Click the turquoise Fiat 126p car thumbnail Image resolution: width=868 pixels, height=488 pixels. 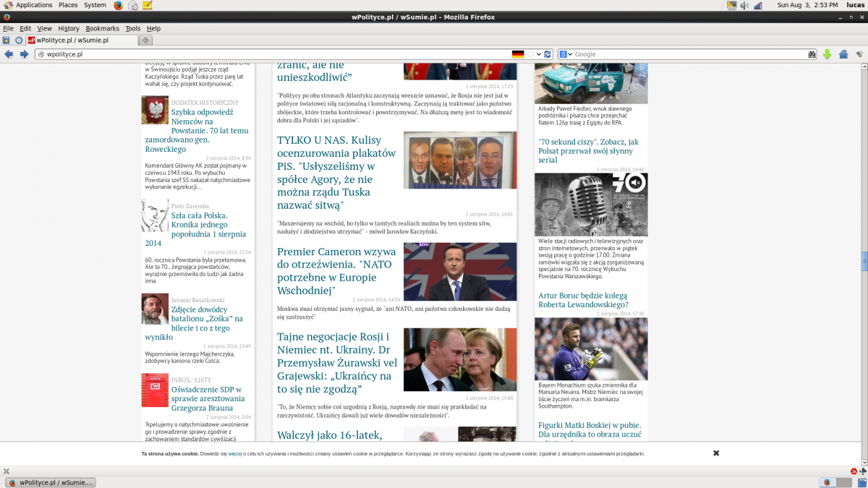(591, 83)
